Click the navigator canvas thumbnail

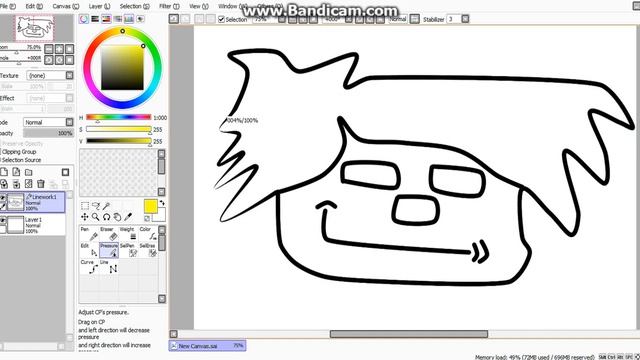pos(34,28)
